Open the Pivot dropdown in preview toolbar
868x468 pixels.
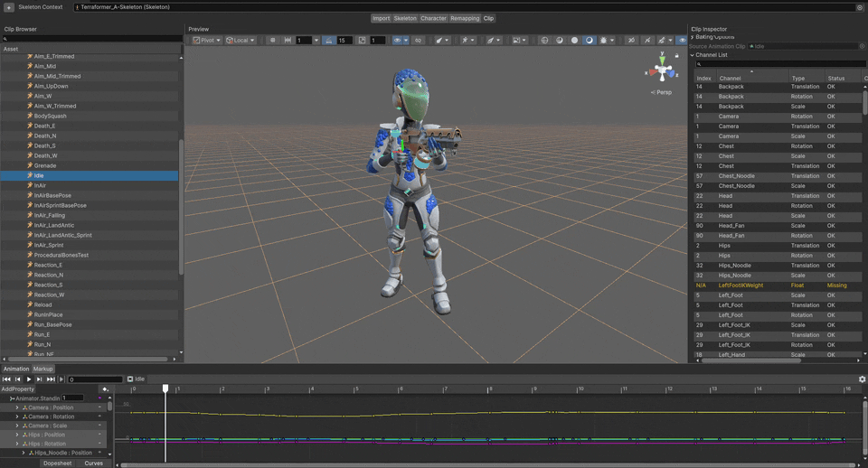point(205,41)
